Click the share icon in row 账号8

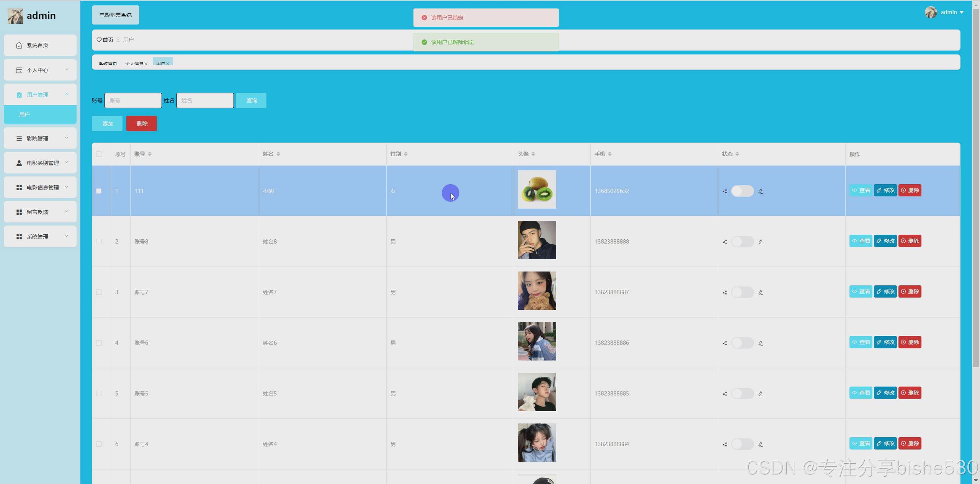(x=724, y=242)
